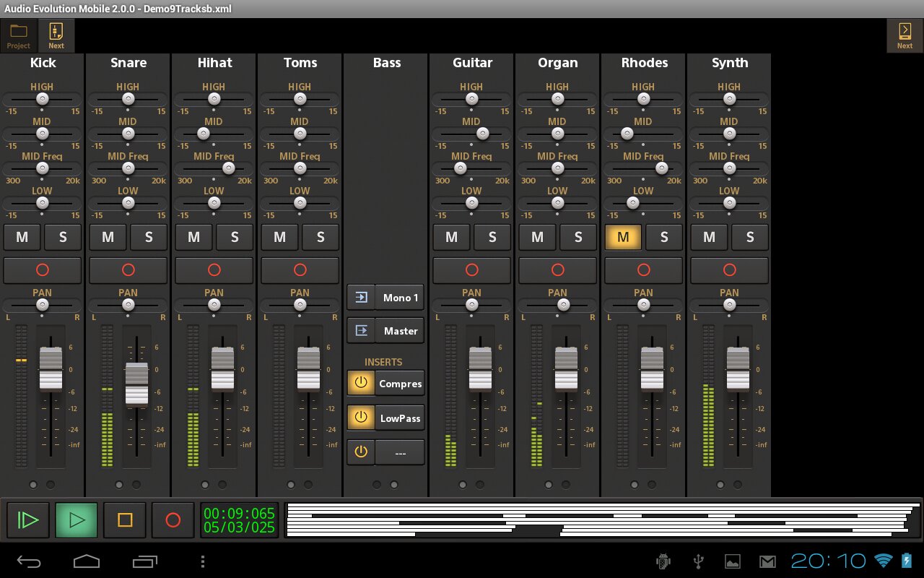Image resolution: width=924 pixels, height=578 pixels.
Task: Select the Synth channel header
Action: [730, 63]
